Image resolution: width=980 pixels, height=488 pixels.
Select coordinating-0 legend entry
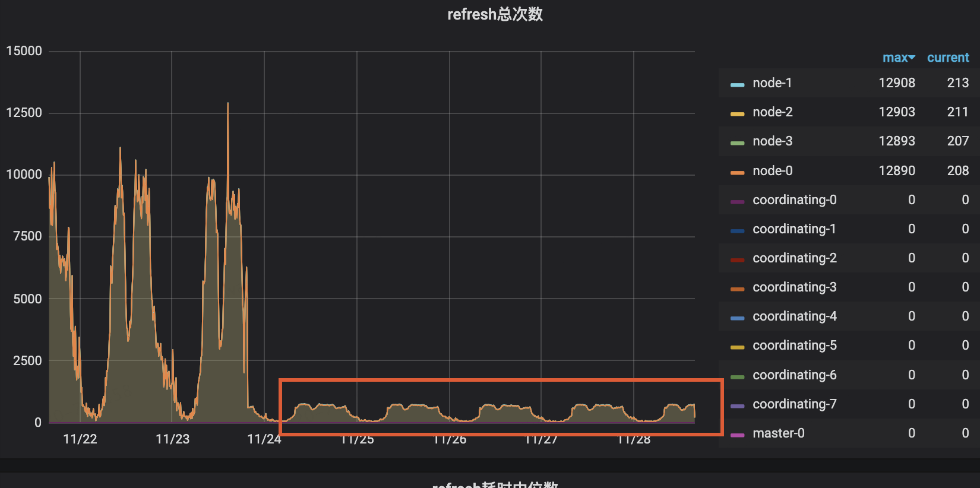point(795,200)
